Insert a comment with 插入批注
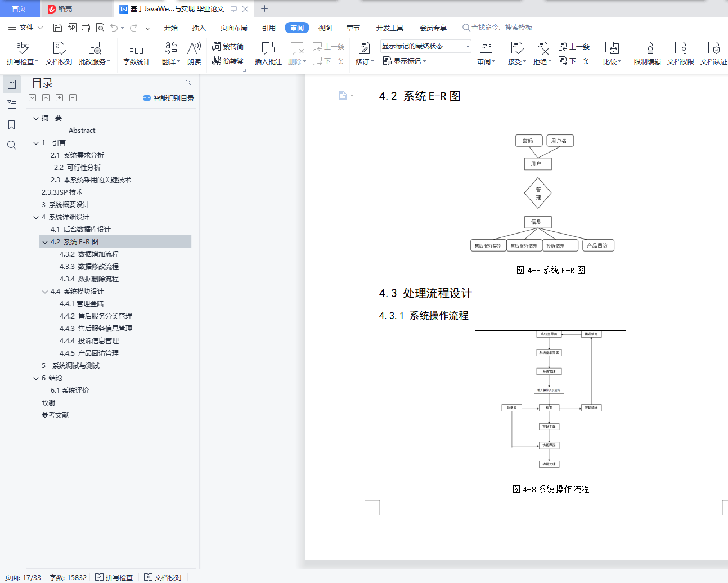The image size is (728, 583). pyautogui.click(x=268, y=53)
